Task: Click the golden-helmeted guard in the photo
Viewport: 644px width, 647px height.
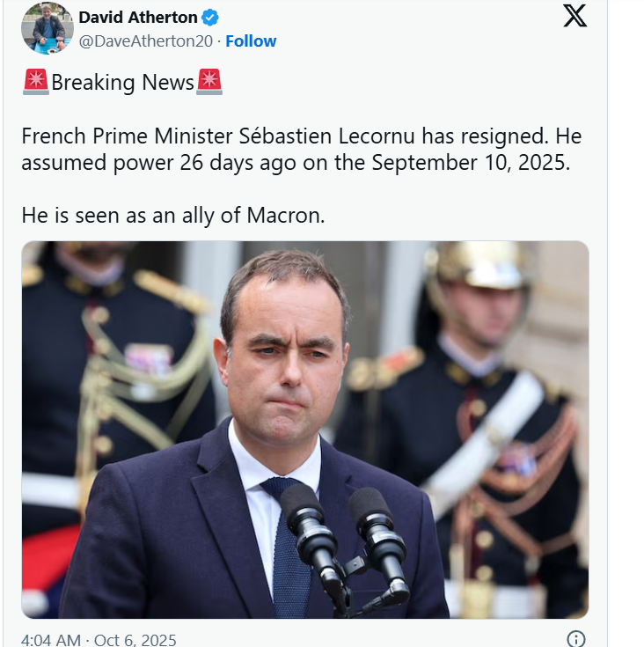Action: (x=479, y=299)
